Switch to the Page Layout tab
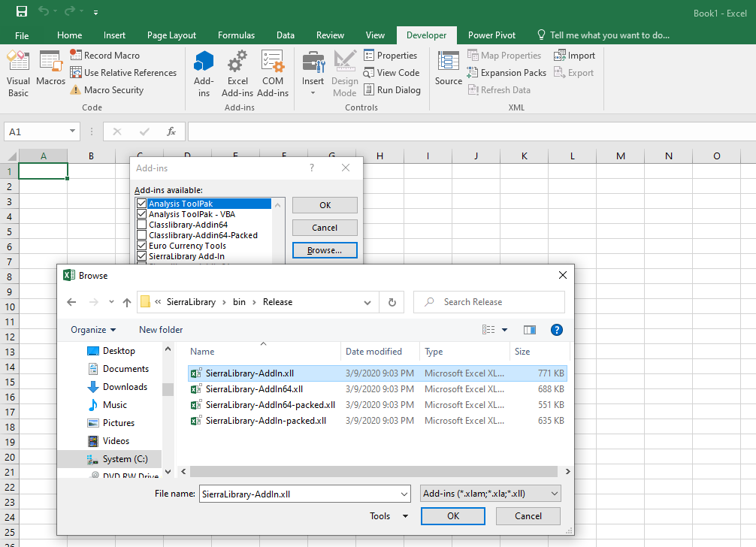This screenshot has height=547, width=756. 171,35
